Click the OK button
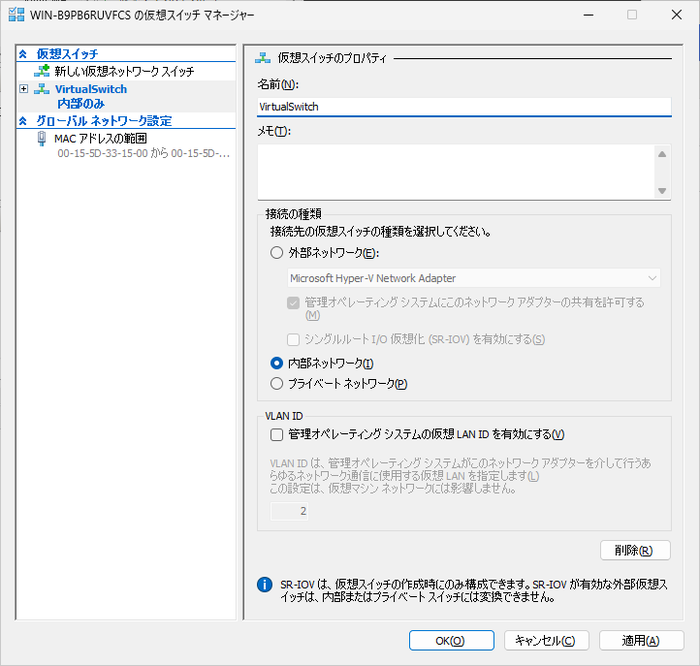 point(451,640)
